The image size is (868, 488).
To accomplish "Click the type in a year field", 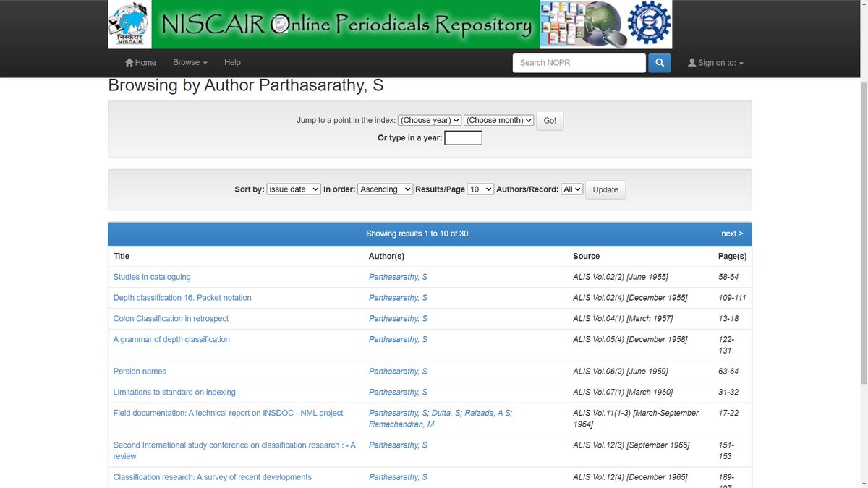I will coord(463,138).
